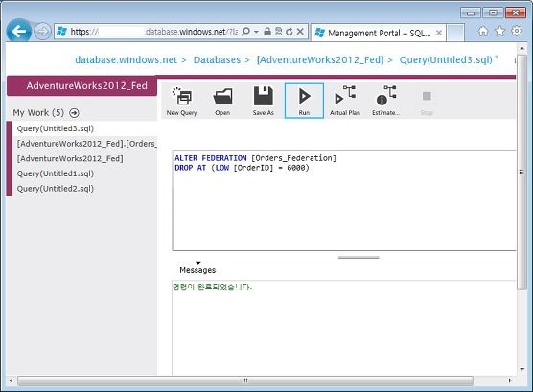Open the browser Home page
This screenshot has height=392, width=533.
click(x=483, y=32)
